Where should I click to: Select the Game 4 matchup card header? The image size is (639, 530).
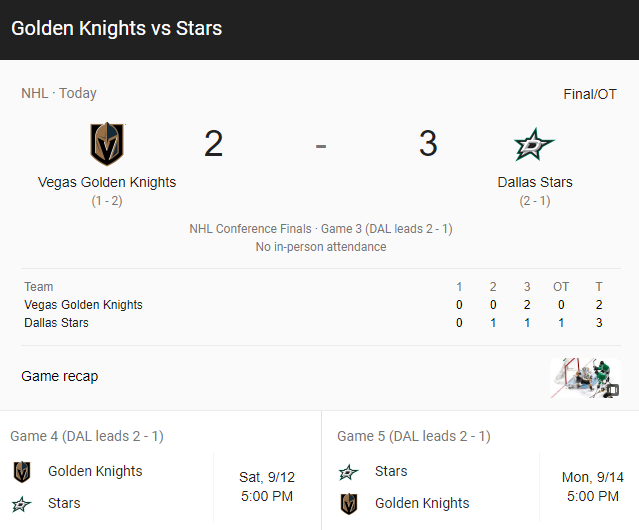(87, 436)
